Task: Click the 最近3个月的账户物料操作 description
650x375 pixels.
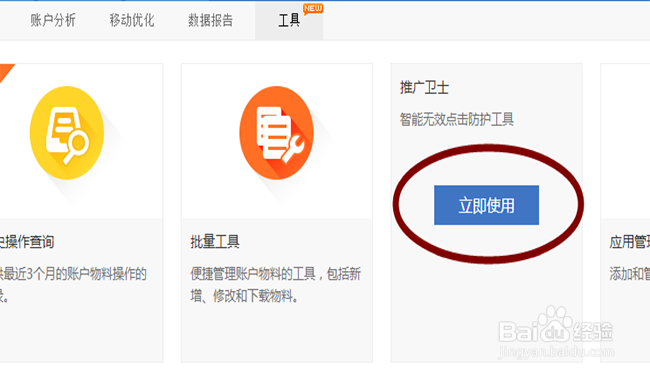Action: (73, 285)
